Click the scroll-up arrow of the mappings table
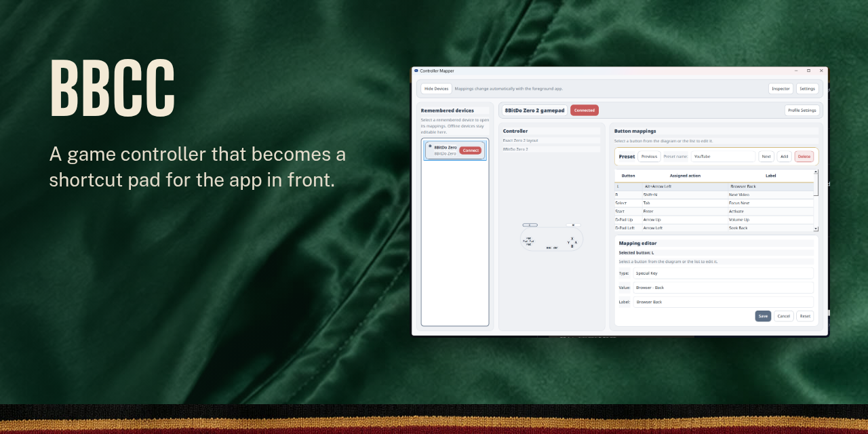Screen dimensions: 868x434 pyautogui.click(x=816, y=172)
